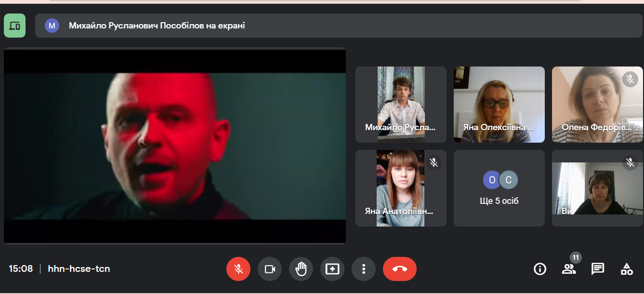
Task: Select the shared screen video presentation
Action: 175,146
